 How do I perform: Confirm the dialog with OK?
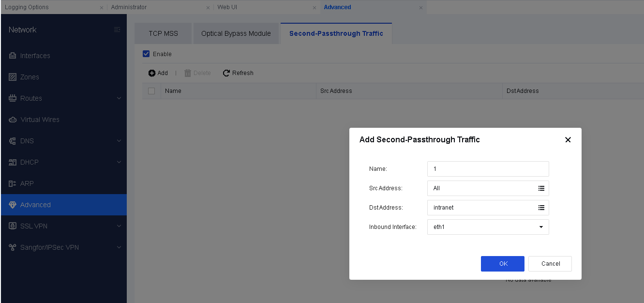[502, 264]
